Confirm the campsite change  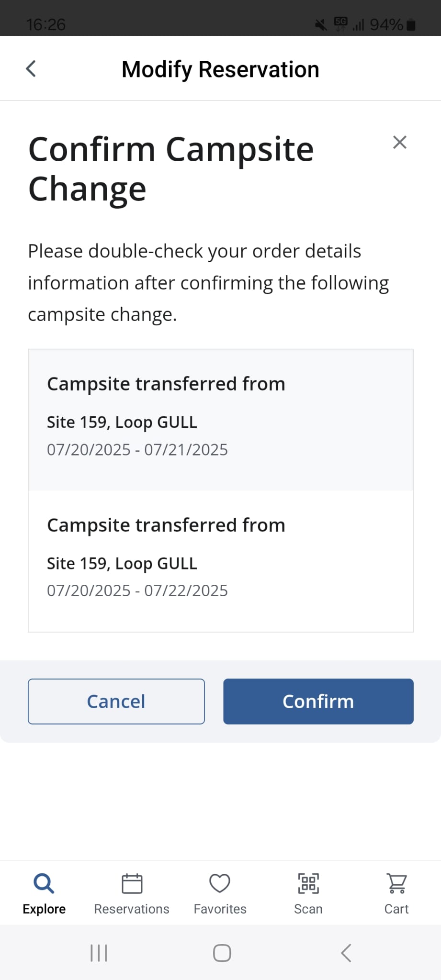coord(318,701)
